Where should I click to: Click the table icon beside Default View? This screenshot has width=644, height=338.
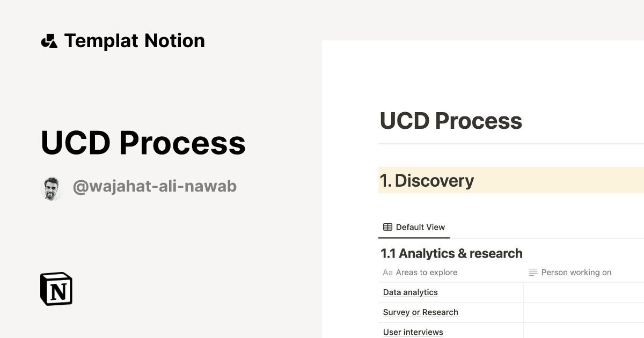[386, 227]
